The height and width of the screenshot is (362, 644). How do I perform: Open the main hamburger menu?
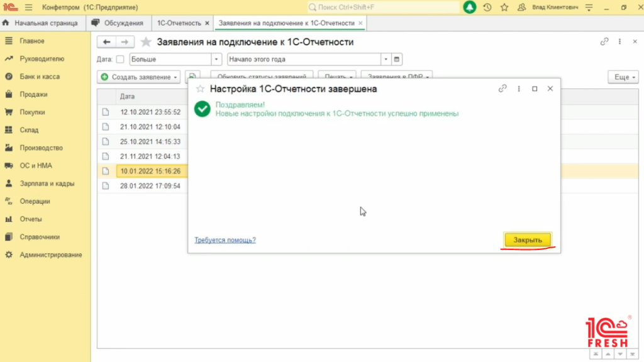point(28,8)
